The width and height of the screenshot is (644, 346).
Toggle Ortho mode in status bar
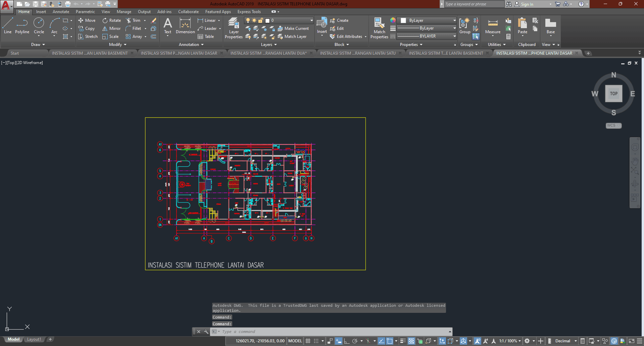(347, 341)
